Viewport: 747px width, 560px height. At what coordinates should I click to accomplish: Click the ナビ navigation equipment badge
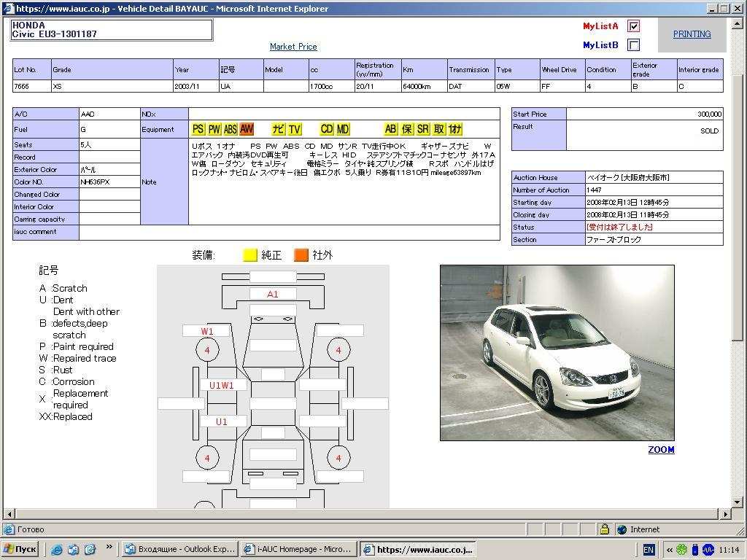[x=279, y=129]
